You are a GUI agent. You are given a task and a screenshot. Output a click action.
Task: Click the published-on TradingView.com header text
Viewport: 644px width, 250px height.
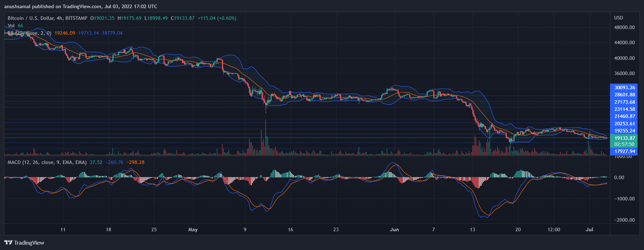[81, 6]
